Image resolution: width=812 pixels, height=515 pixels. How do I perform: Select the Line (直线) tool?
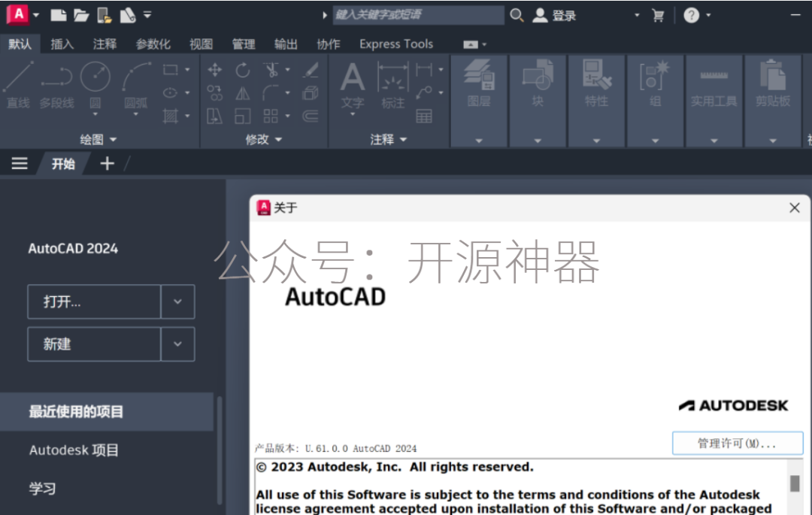[18, 86]
